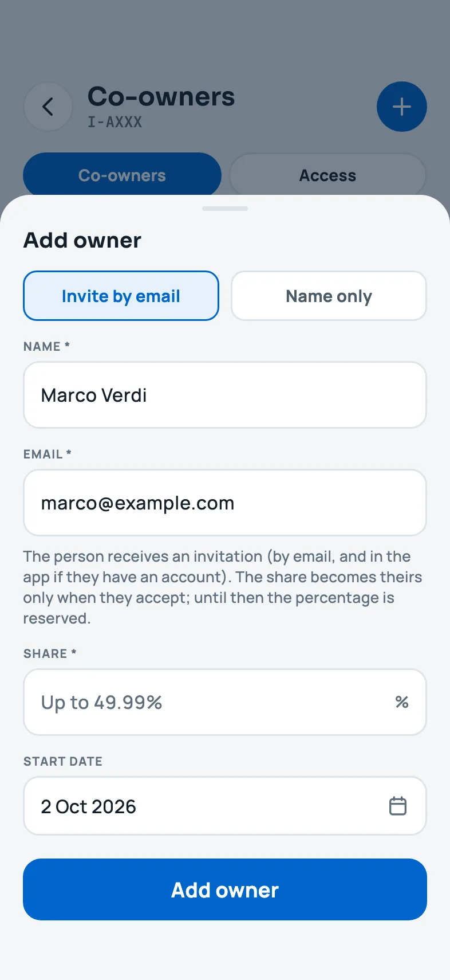
Task: Focus the Name field containing Marco Verdi
Action: coord(225,395)
